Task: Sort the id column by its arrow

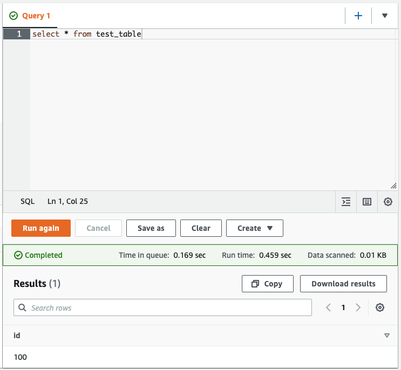Action: [387, 335]
